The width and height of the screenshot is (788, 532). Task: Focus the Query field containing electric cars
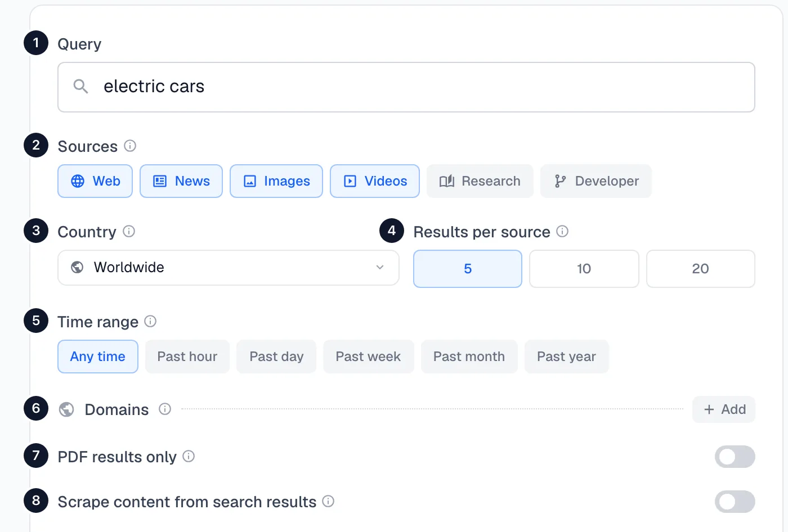click(406, 87)
